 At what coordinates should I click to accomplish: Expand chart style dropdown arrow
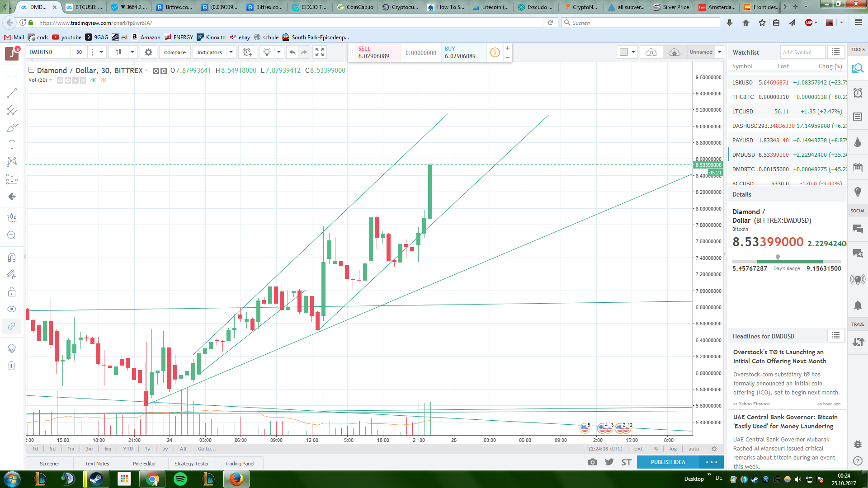(x=132, y=52)
